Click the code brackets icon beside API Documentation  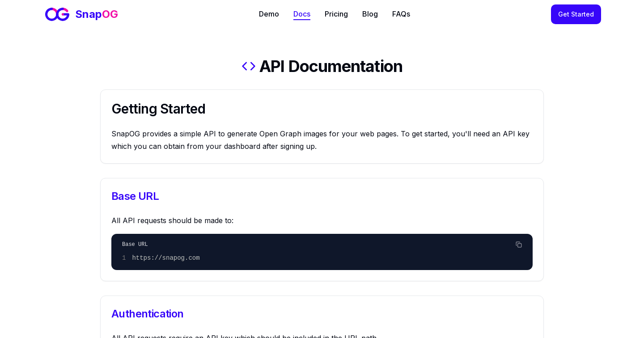(248, 66)
